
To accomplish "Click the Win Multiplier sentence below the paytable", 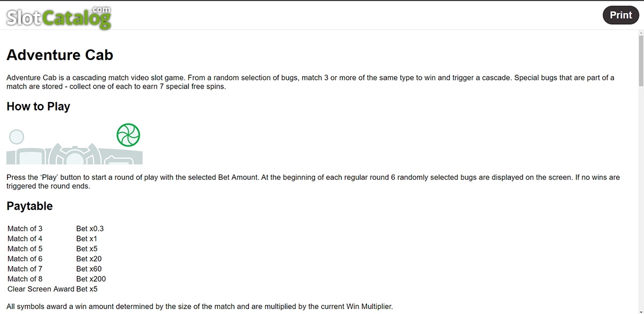I will point(200,306).
